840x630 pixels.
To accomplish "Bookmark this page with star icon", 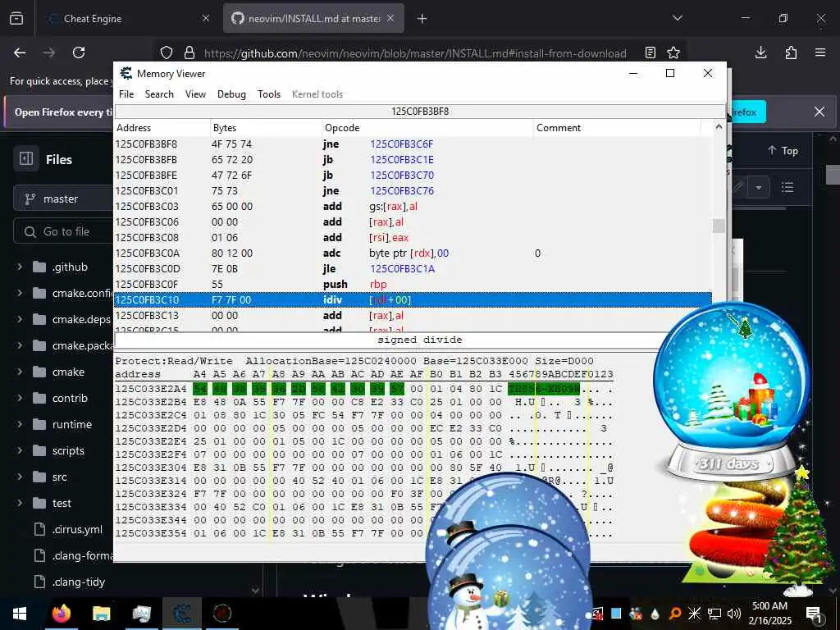I will (673, 52).
